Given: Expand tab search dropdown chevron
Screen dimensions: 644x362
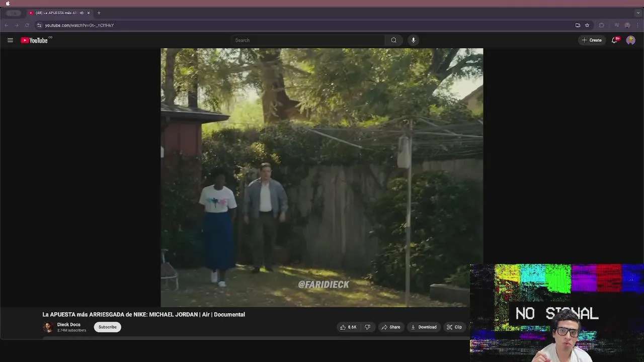Looking at the screenshot, I should [638, 13].
